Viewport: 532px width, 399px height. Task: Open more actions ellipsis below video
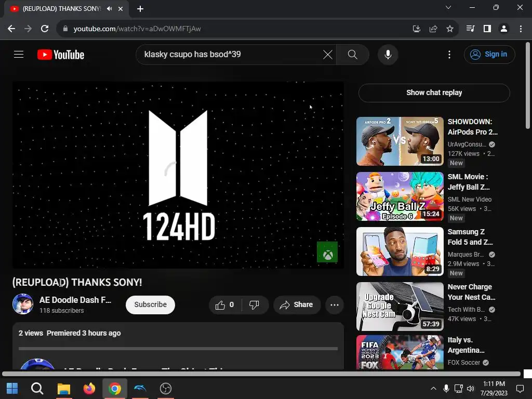click(334, 304)
